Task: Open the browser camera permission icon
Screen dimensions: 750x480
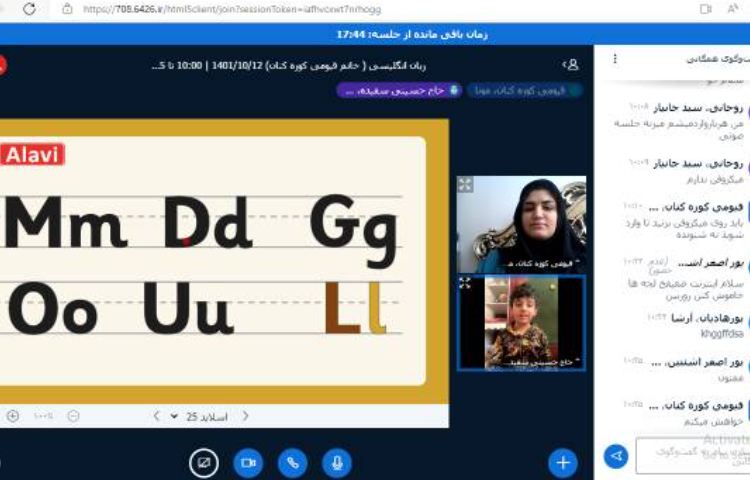Action: coord(706,9)
